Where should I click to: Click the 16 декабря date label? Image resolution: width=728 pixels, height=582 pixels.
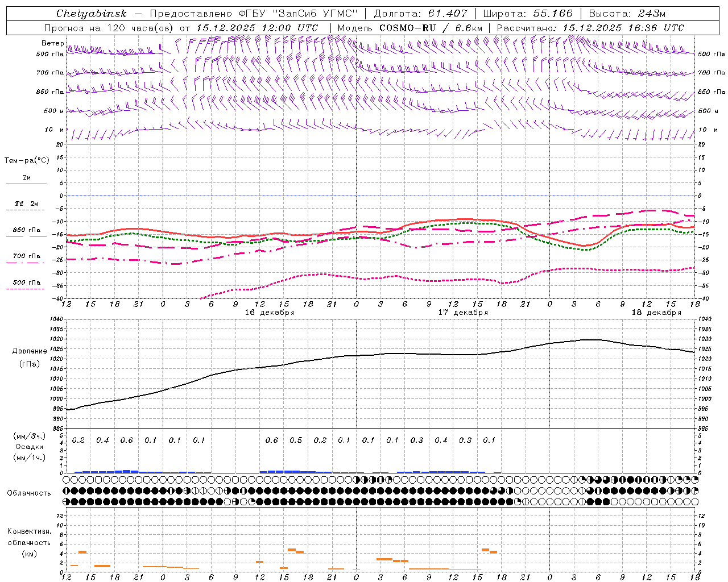pyautogui.click(x=269, y=313)
